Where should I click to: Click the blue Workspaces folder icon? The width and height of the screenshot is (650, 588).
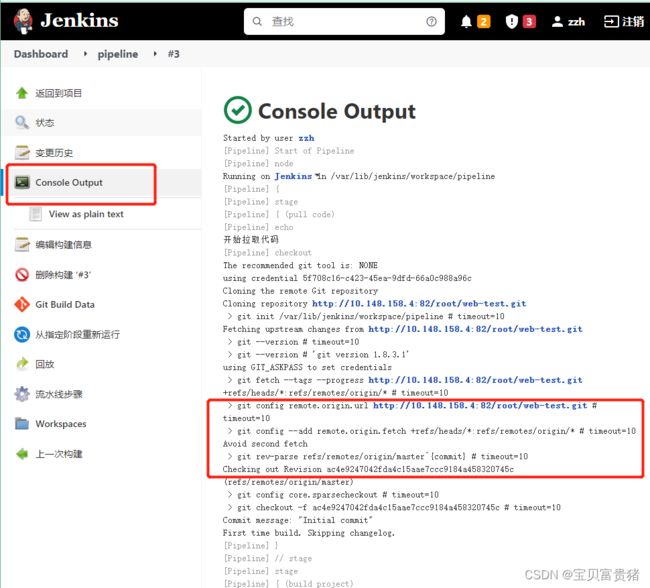coord(22,424)
